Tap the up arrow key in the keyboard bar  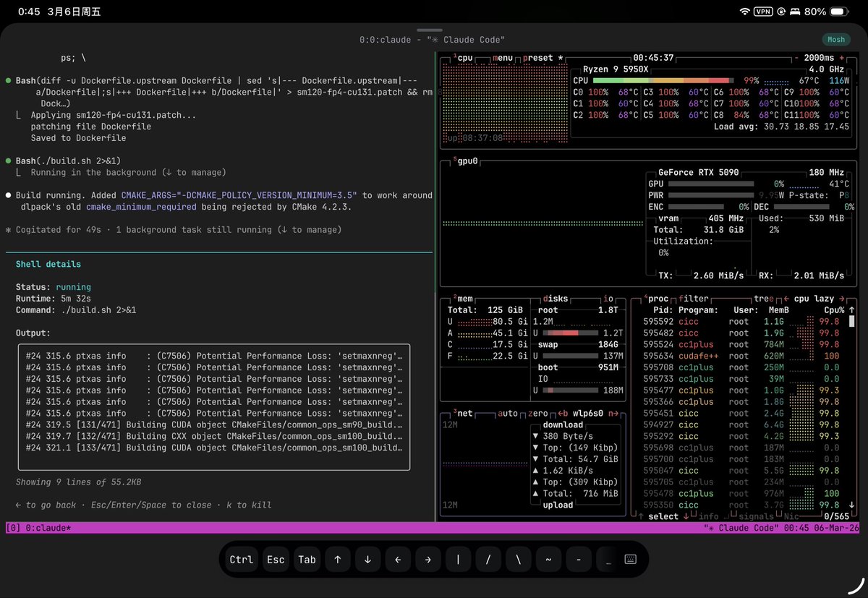338,559
